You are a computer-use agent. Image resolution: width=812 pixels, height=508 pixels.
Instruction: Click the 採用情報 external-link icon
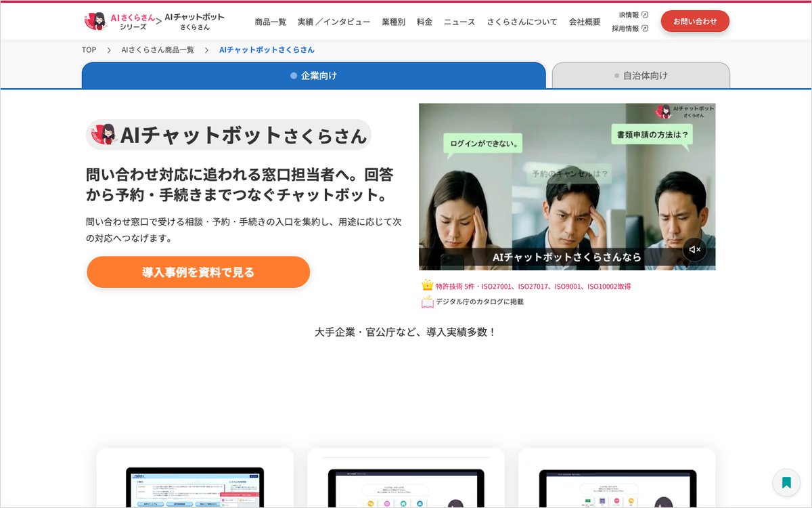pyautogui.click(x=645, y=28)
